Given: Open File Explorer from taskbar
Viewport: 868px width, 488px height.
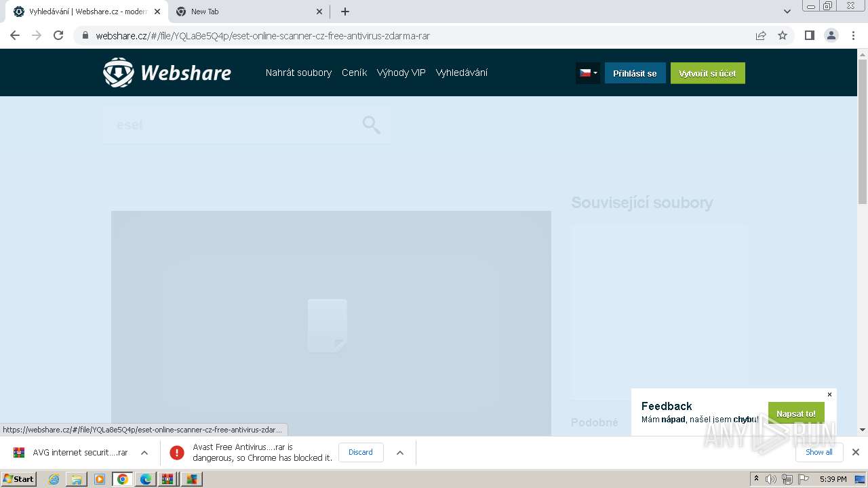Looking at the screenshot, I should [x=77, y=479].
